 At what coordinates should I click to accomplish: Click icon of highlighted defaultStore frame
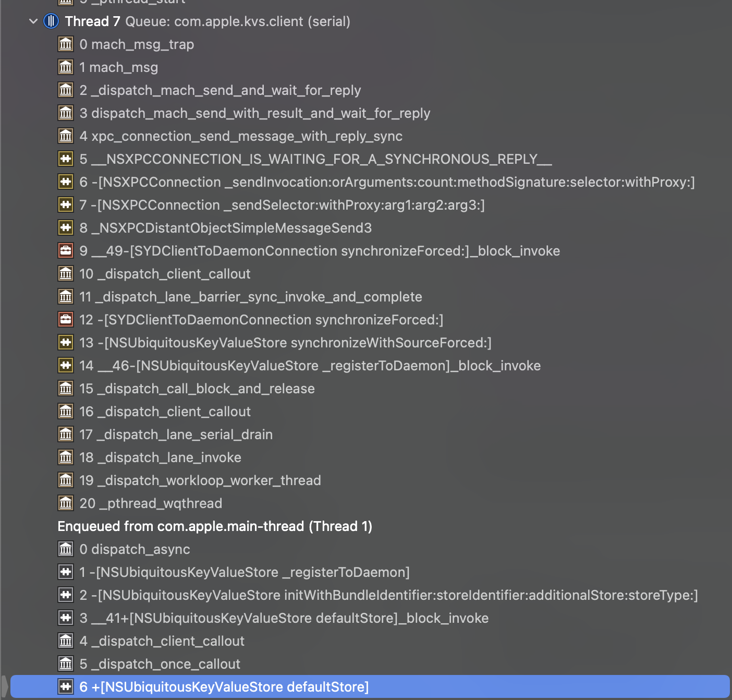[66, 687]
